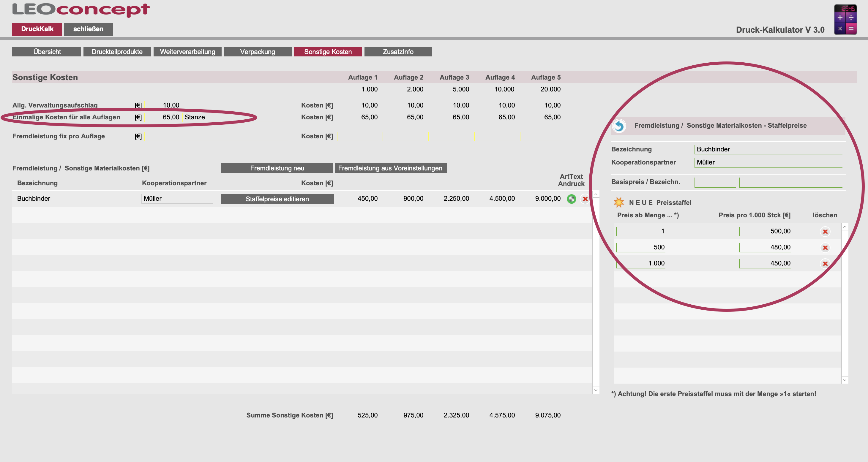This screenshot has height=462, width=868.
Task: Switch to the Übersicht tab
Action: pos(47,52)
